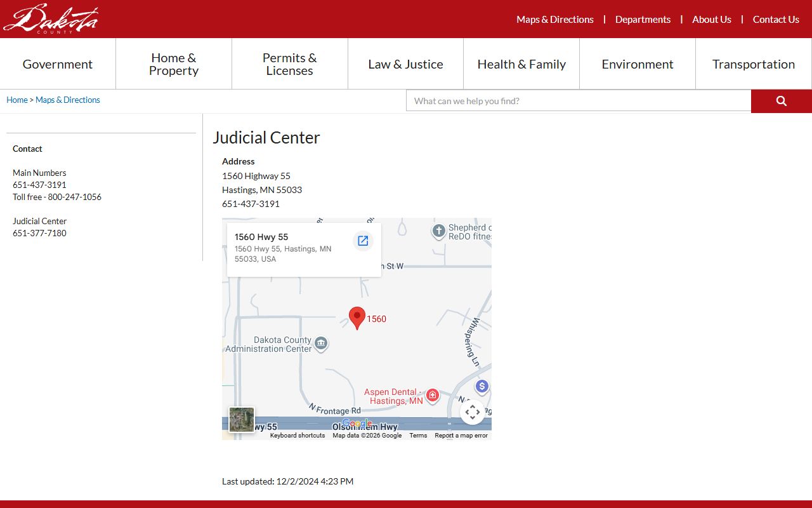Screen dimensions: 812x508
Task: Open the Environment menu
Action: pos(638,64)
